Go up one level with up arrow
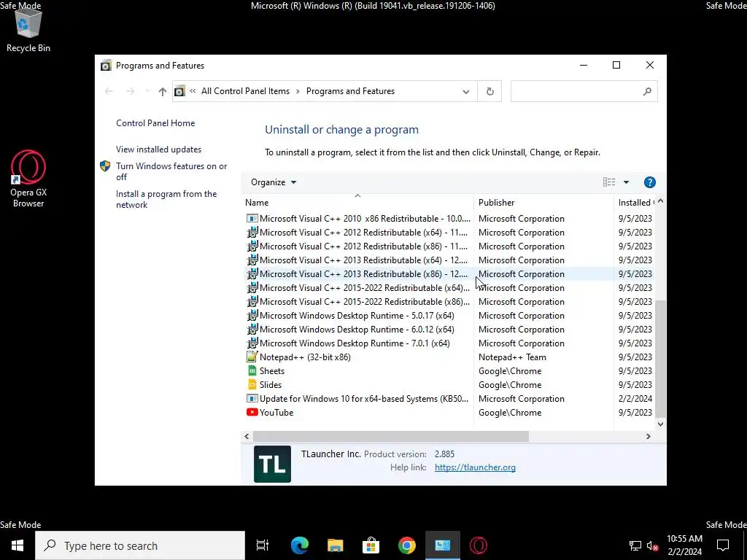This screenshot has height=560, width=747. coord(163,91)
